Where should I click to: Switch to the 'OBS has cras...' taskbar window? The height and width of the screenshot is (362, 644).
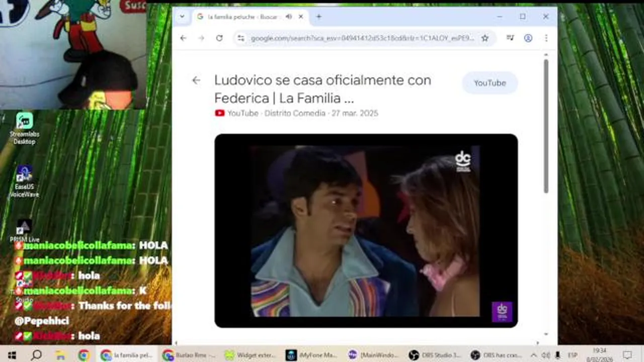(x=496, y=355)
